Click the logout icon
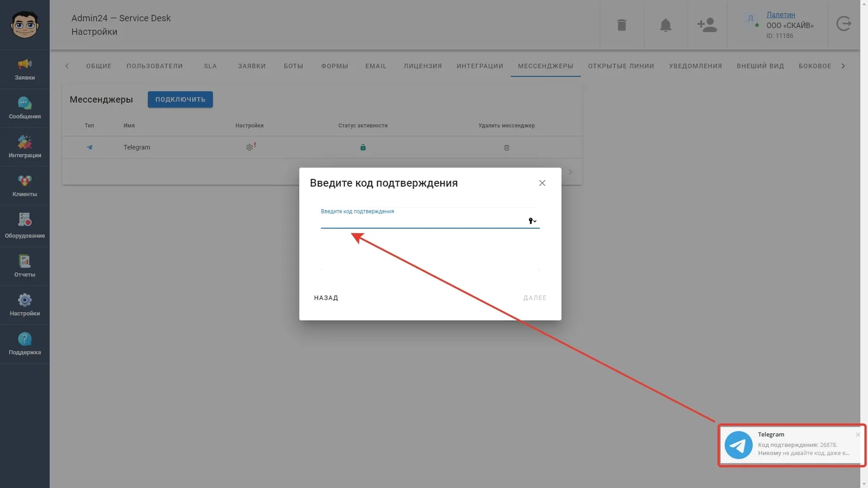 844,24
